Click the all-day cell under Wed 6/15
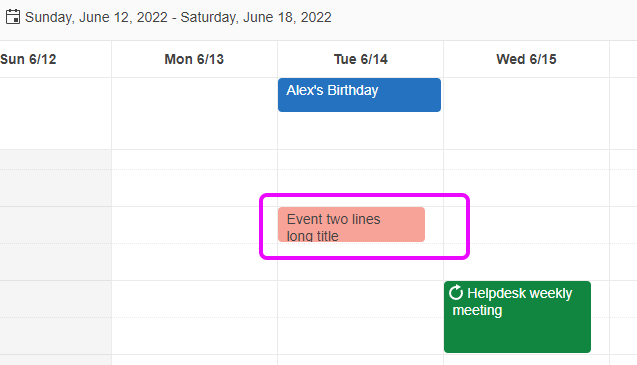This screenshot has width=637, height=365. click(x=526, y=113)
